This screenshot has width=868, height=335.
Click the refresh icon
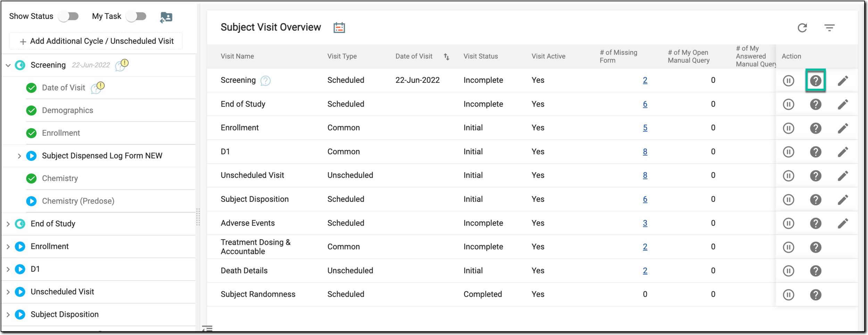click(802, 28)
